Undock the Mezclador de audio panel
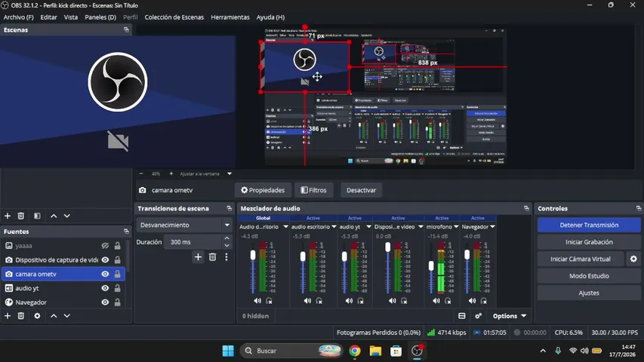The image size is (644, 362). pyautogui.click(x=526, y=208)
